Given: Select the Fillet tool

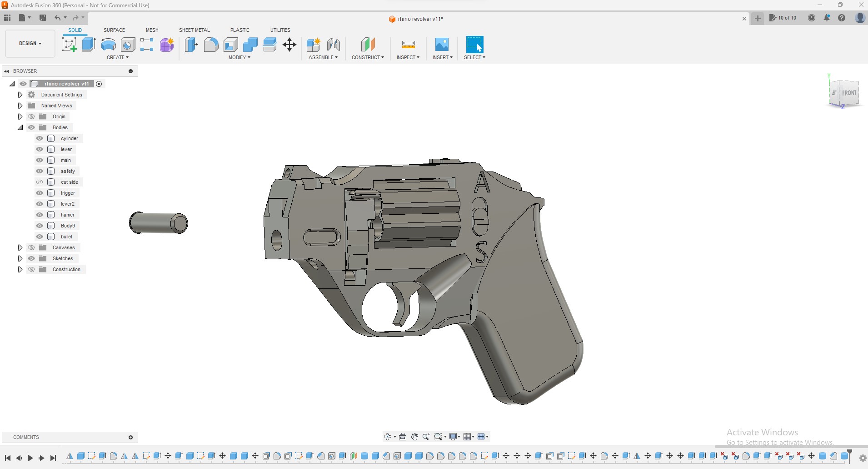Looking at the screenshot, I should click(x=211, y=45).
